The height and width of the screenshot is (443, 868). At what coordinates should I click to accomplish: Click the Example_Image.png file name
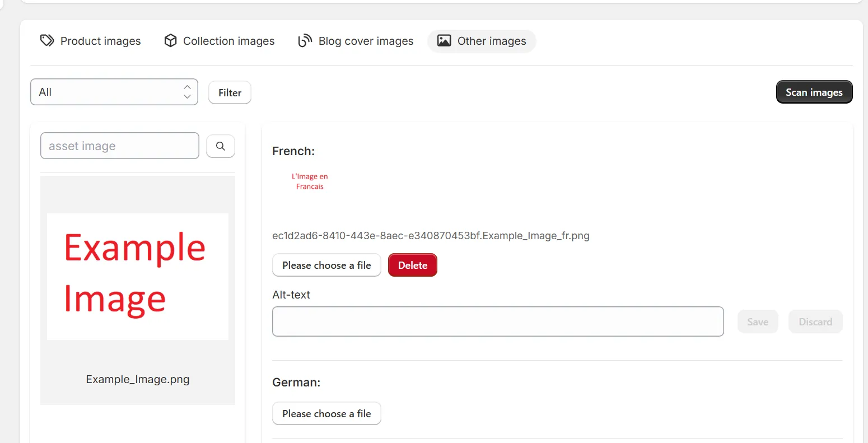point(138,379)
